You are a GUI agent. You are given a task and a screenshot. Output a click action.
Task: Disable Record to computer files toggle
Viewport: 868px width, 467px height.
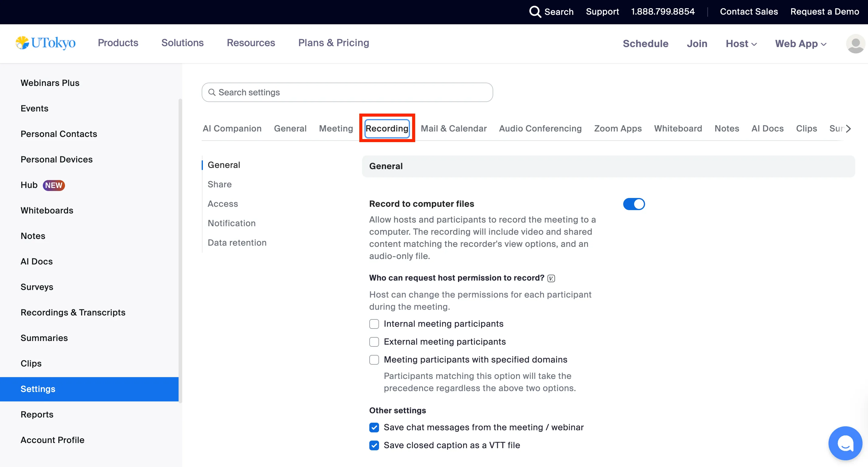pyautogui.click(x=634, y=204)
